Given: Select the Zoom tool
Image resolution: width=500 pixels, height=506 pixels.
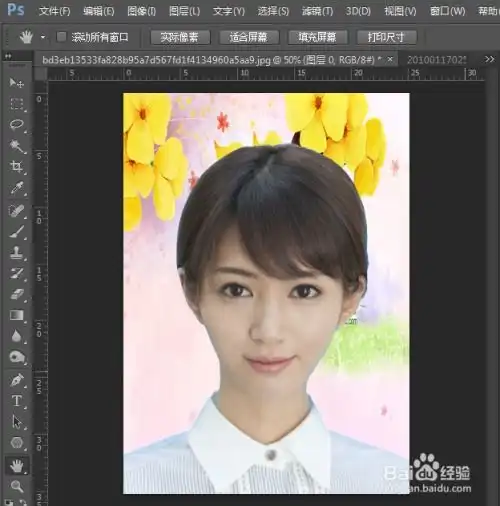Looking at the screenshot, I should 16,487.
